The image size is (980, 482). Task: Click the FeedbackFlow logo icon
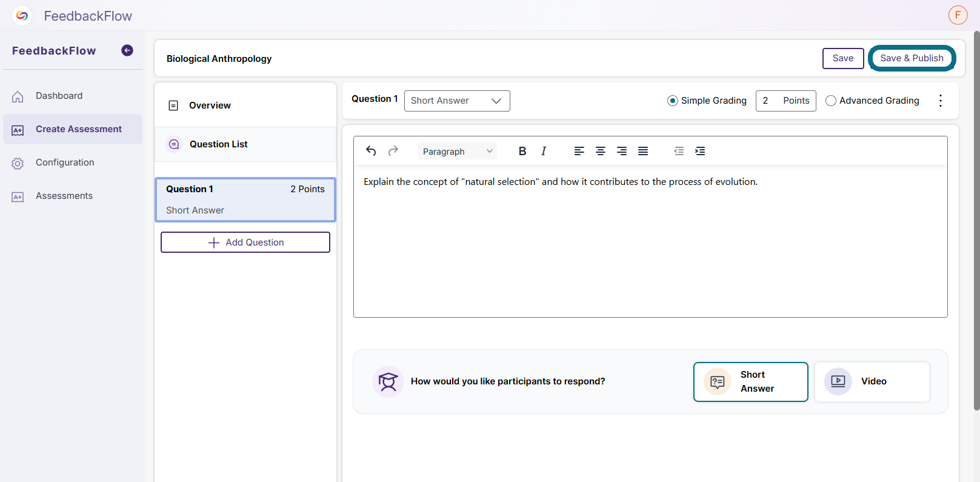pyautogui.click(x=22, y=16)
